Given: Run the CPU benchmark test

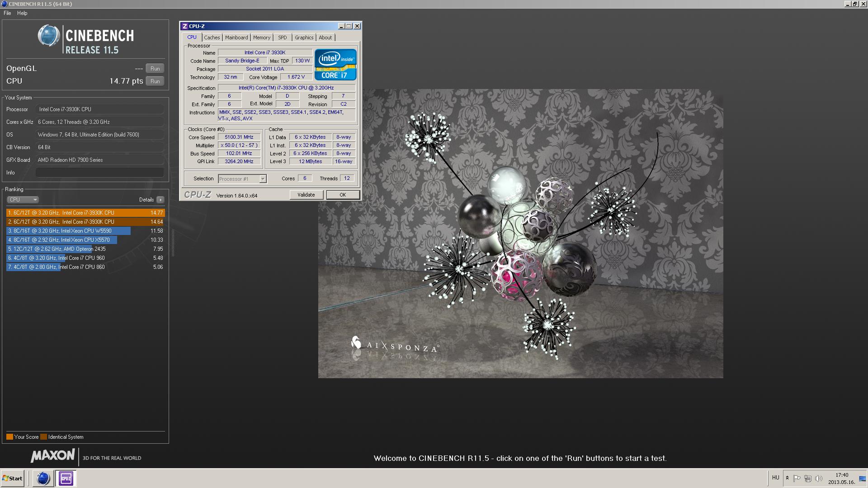Looking at the screenshot, I should pyautogui.click(x=155, y=81).
